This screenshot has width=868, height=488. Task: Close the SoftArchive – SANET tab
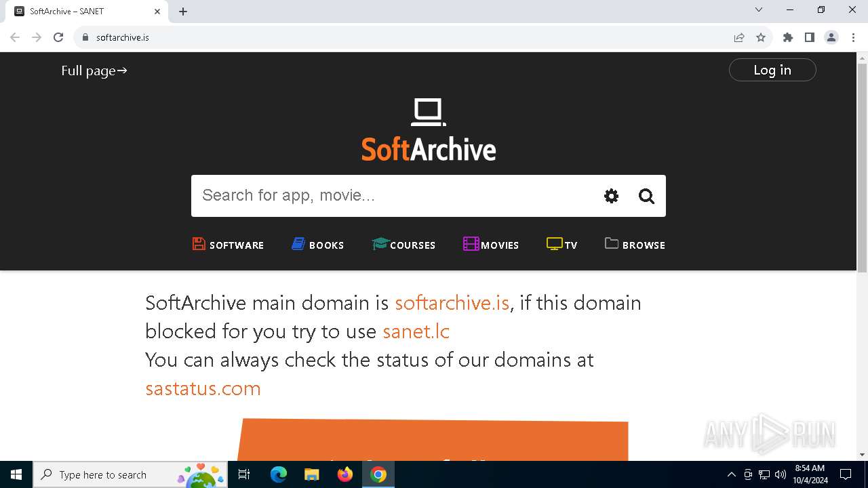click(157, 12)
